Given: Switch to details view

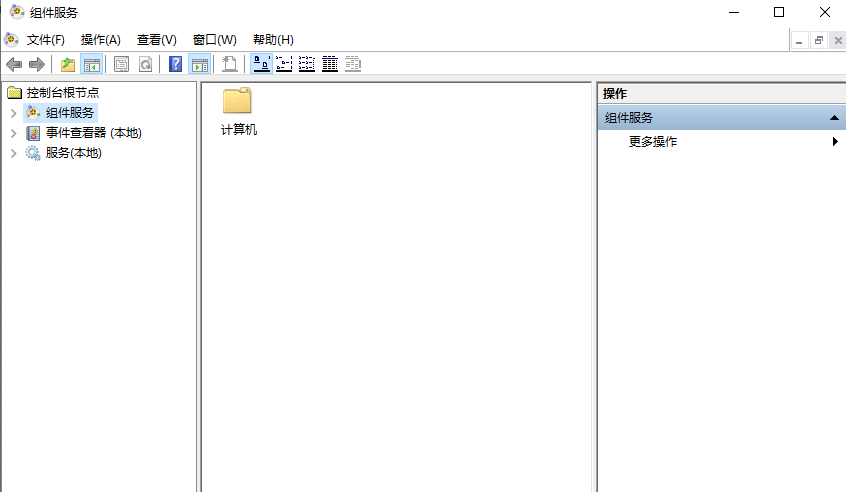Looking at the screenshot, I should point(330,64).
